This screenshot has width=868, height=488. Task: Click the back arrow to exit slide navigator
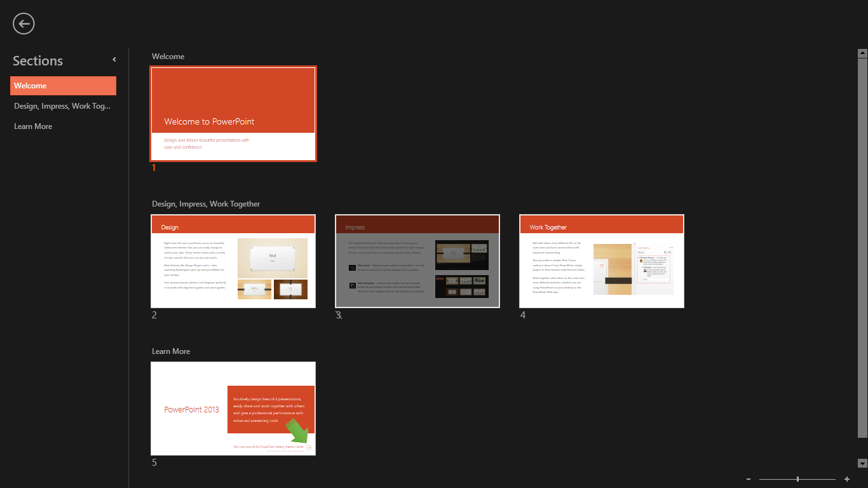pos(24,24)
